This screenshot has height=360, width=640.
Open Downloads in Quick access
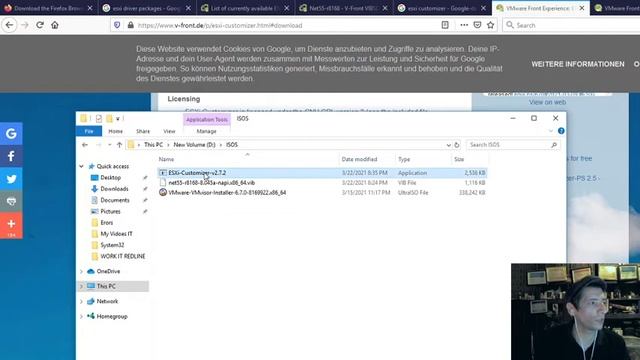(x=114, y=189)
